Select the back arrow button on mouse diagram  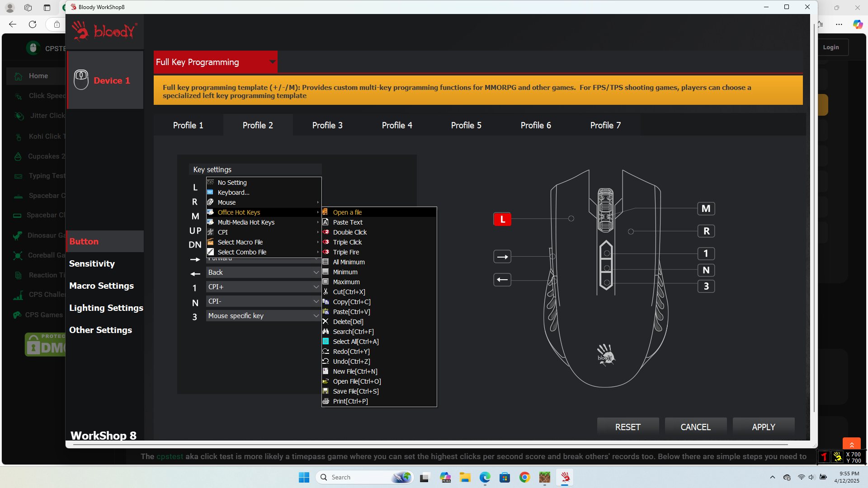pos(502,280)
